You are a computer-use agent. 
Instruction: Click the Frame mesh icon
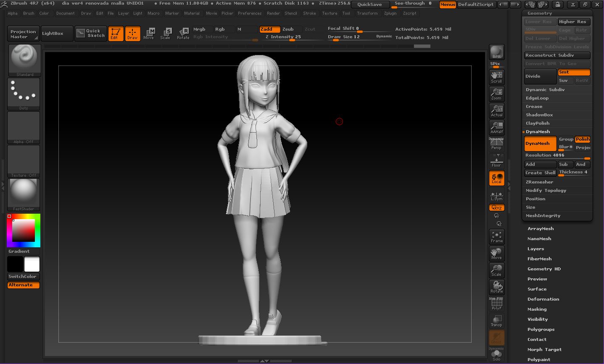497,237
